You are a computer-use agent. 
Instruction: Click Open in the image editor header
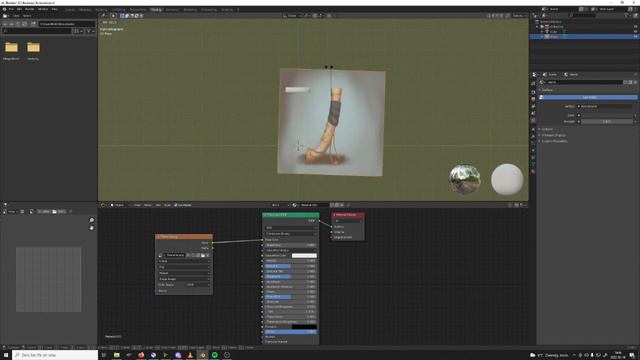[59, 211]
